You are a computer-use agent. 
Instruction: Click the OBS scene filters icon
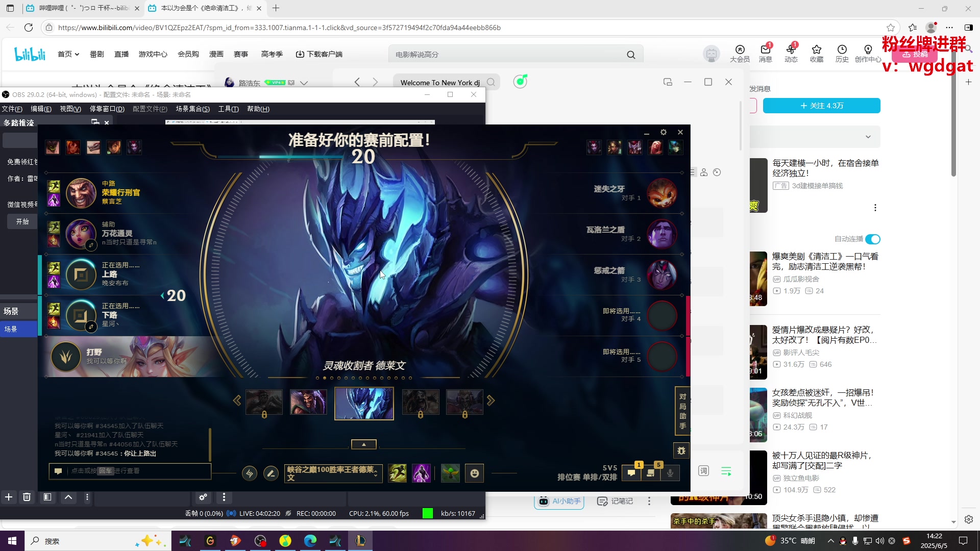[x=47, y=497]
